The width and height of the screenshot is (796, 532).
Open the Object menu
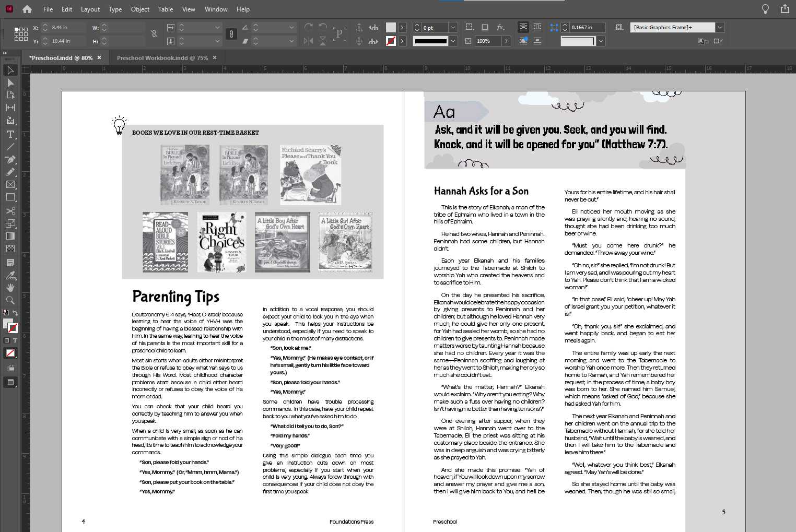click(x=140, y=9)
